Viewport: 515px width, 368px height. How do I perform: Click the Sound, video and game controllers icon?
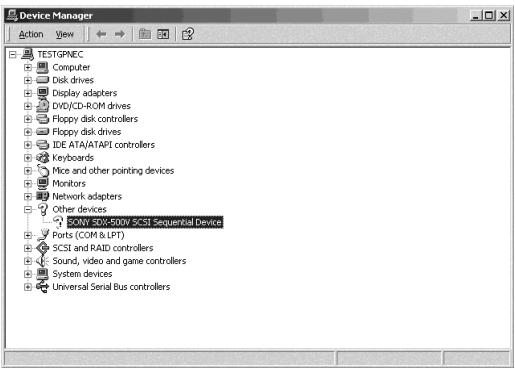(42, 261)
